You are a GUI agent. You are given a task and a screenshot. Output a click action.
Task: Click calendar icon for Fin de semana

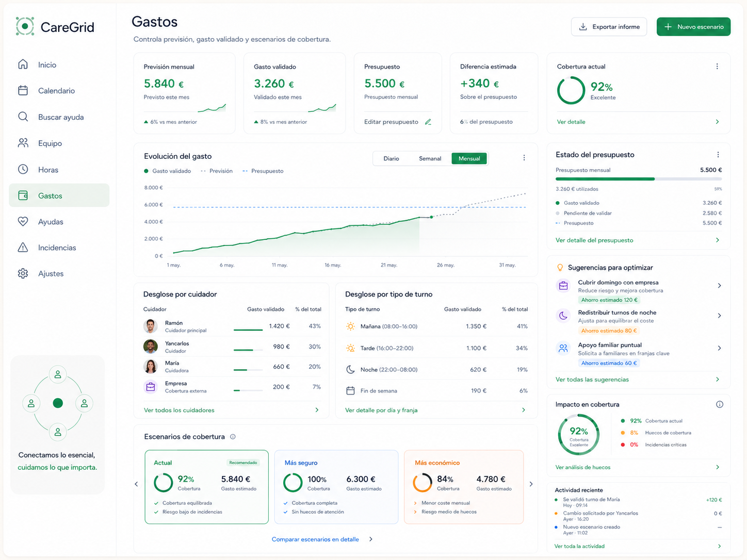pos(350,391)
